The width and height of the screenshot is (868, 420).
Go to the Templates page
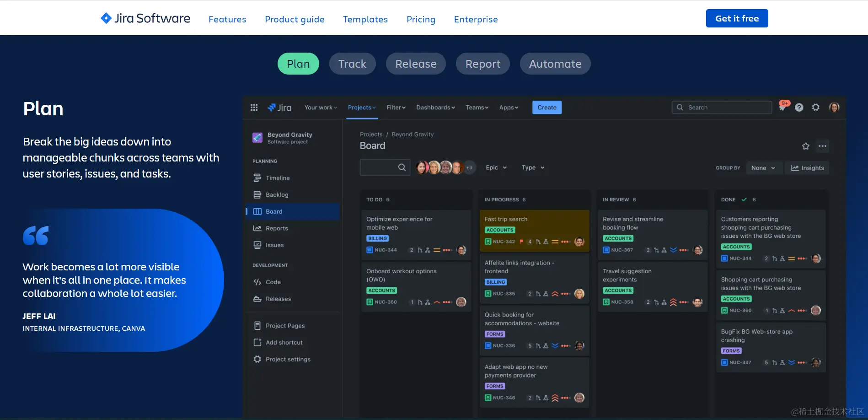(x=365, y=19)
